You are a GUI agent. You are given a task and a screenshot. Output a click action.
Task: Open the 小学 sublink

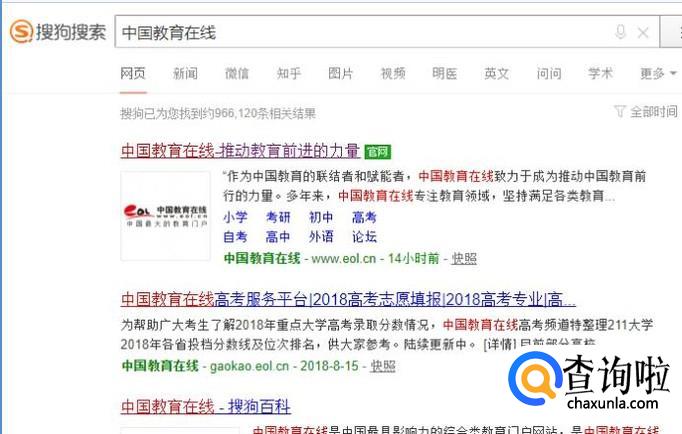click(235, 217)
